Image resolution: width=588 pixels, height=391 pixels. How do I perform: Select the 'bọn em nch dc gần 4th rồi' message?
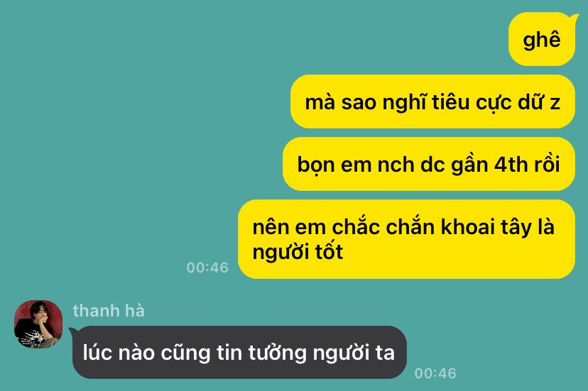[429, 164]
